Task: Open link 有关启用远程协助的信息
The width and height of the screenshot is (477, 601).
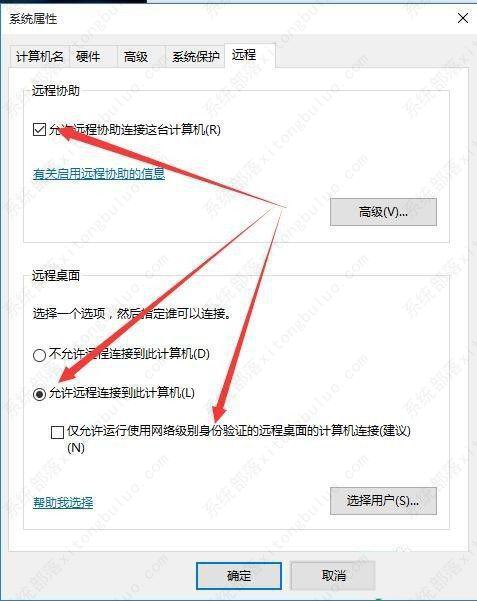Action: (x=99, y=174)
